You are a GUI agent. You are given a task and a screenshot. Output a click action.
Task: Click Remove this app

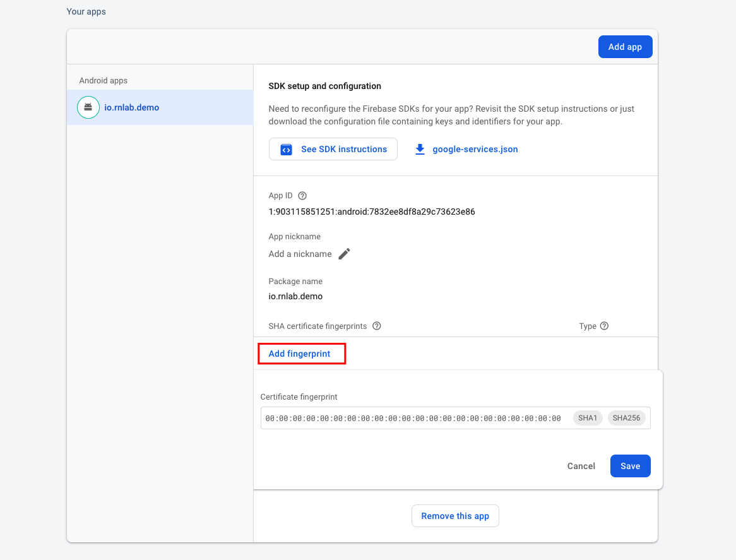coord(455,516)
